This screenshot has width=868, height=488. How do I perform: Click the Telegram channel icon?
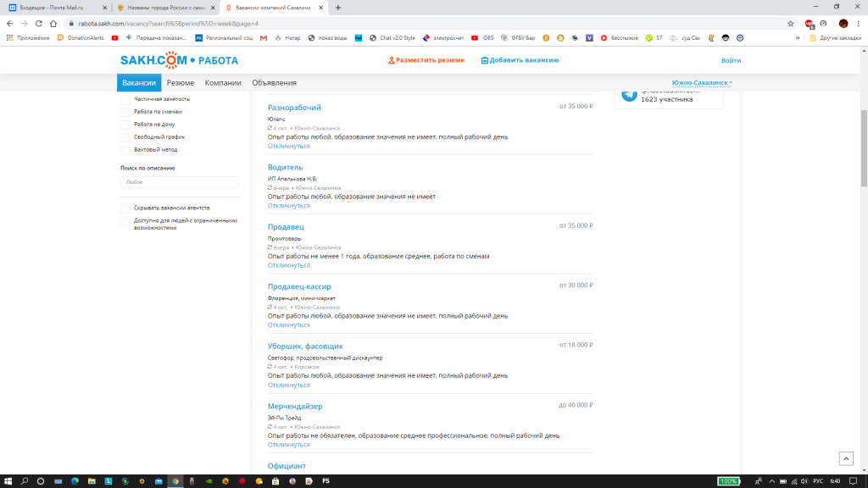coord(629,94)
